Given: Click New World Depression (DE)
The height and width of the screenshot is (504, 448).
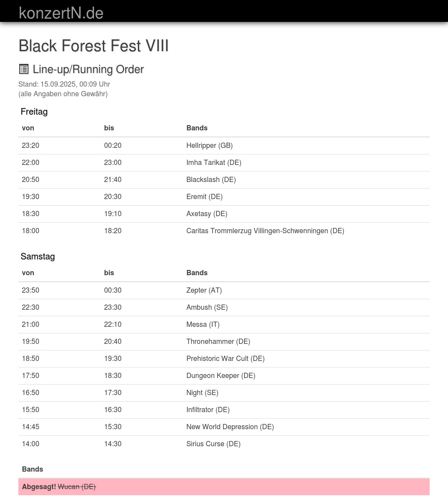Looking at the screenshot, I should point(230,427).
